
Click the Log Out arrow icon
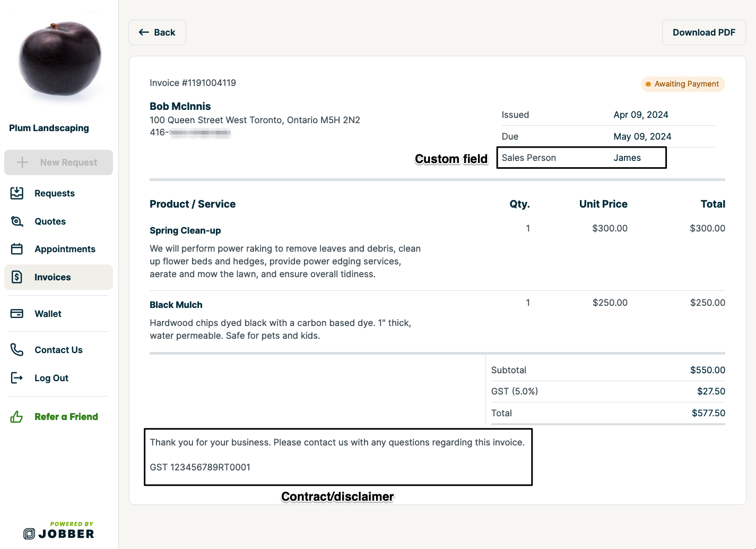[x=17, y=378]
